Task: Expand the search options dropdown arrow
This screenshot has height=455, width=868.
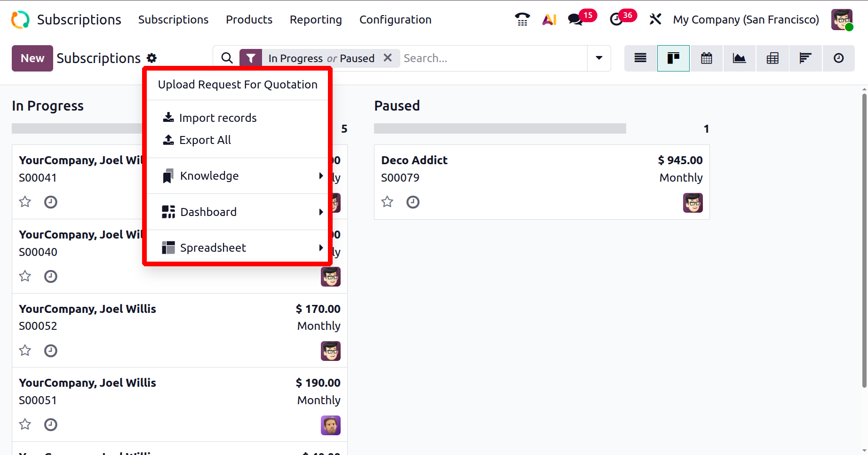Action: pyautogui.click(x=599, y=58)
